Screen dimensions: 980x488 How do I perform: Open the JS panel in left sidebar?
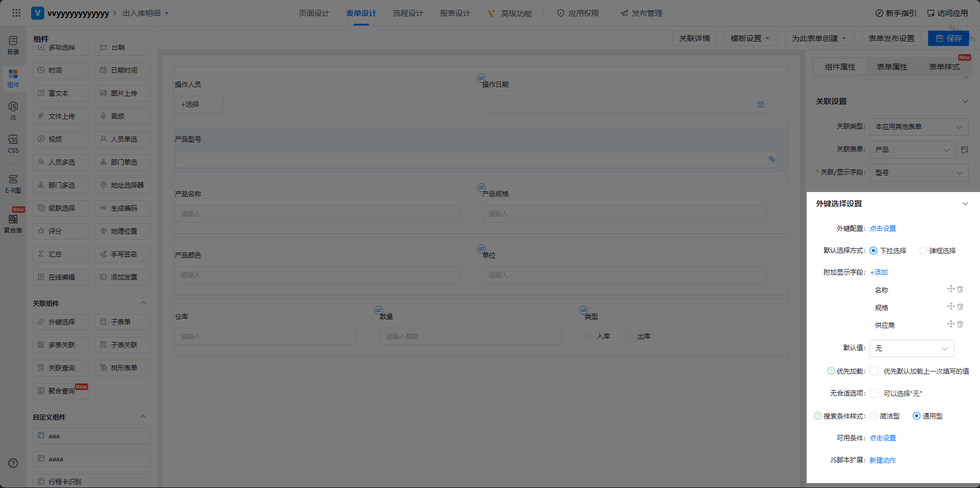[x=13, y=110]
